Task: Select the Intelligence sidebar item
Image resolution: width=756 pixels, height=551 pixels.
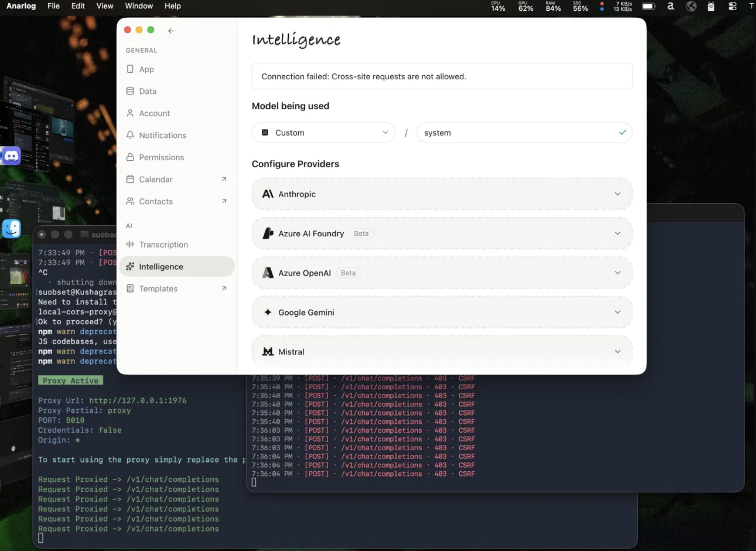Action: (x=177, y=267)
